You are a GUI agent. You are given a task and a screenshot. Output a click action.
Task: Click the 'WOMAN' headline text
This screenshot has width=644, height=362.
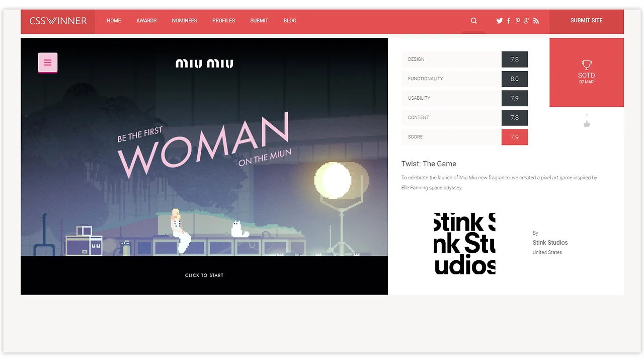tap(204, 145)
